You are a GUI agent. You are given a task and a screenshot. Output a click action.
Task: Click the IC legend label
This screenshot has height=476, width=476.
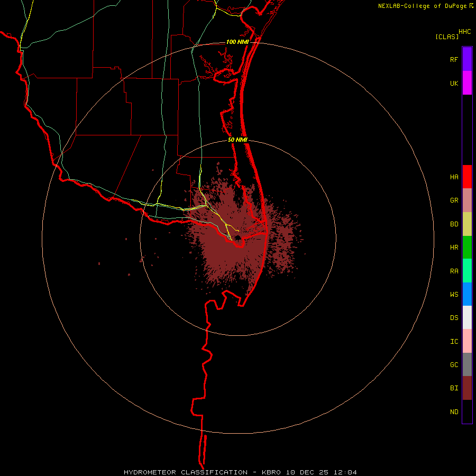click(454, 342)
